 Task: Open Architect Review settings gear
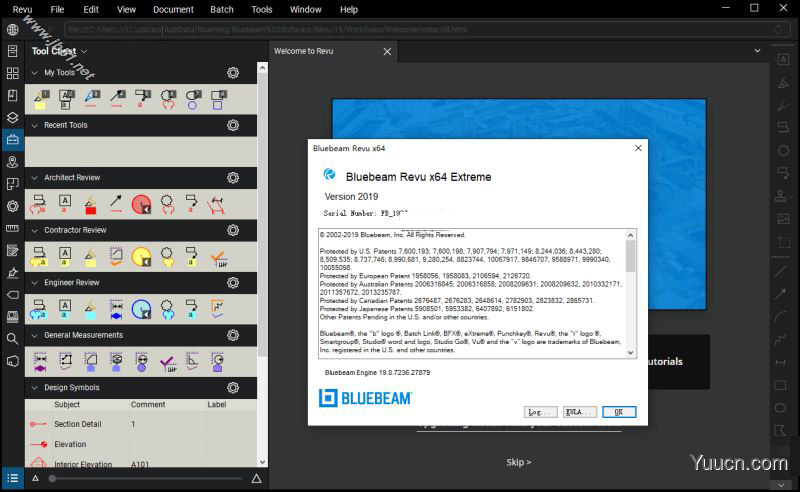[233, 178]
